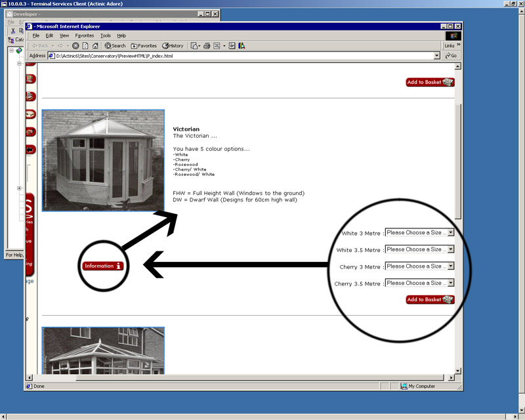The image size is (525, 420).
Task: Click the Back navigation button
Action: coord(40,46)
